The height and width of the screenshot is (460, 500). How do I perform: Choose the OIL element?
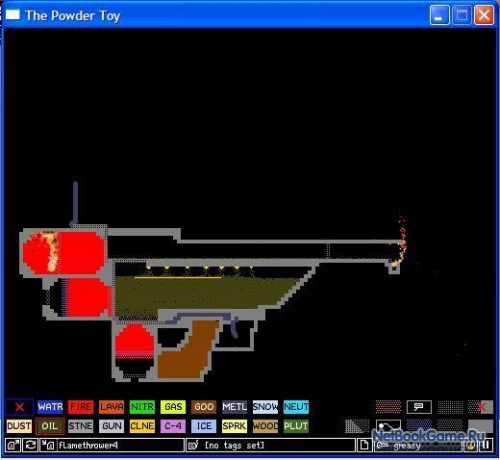[x=50, y=426]
